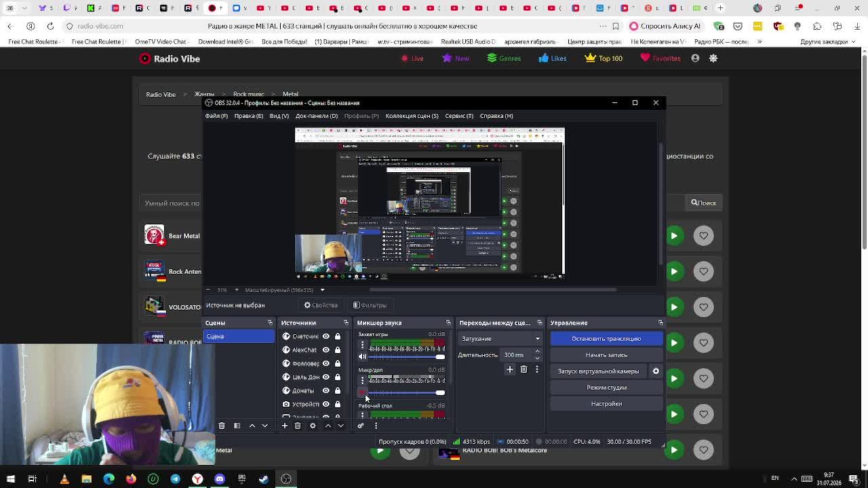Image resolution: width=868 pixels, height=488 pixels.
Task: Move scene down arrow in Сцены panel
Action: tap(264, 426)
